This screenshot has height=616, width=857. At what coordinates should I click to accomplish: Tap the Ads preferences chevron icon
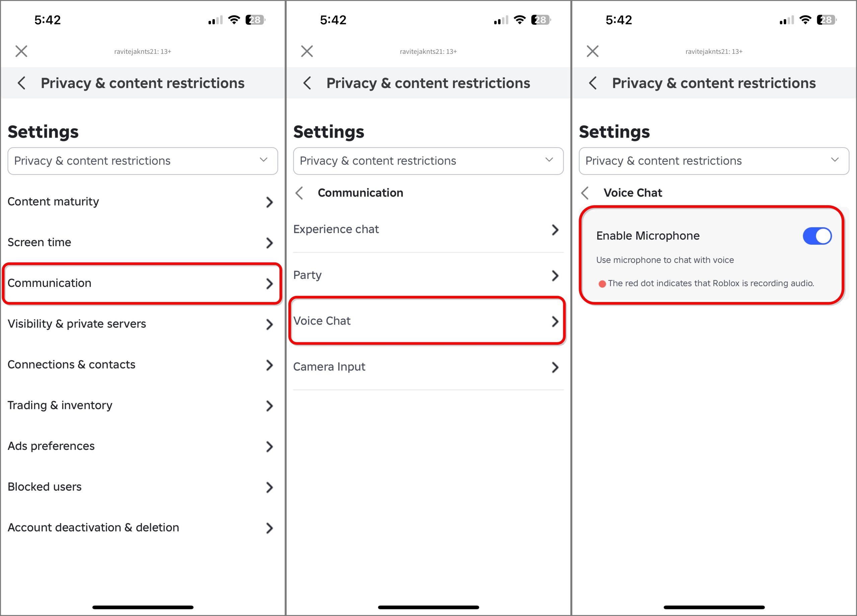click(269, 446)
